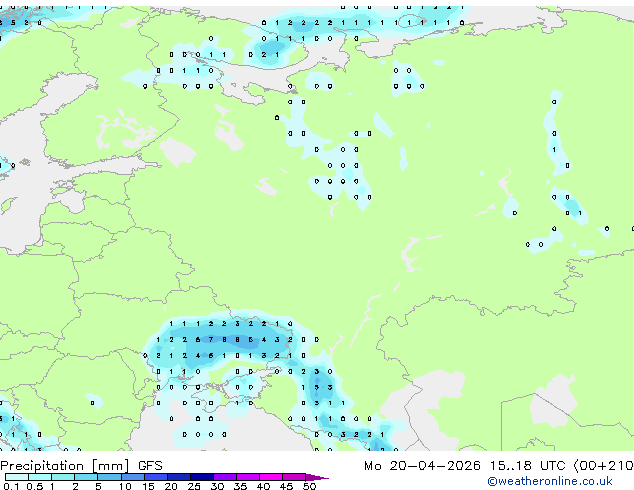The height and width of the screenshot is (490, 634).
Task: Click the above-50 mm arrow tip of legend
Action: [x=317, y=477]
